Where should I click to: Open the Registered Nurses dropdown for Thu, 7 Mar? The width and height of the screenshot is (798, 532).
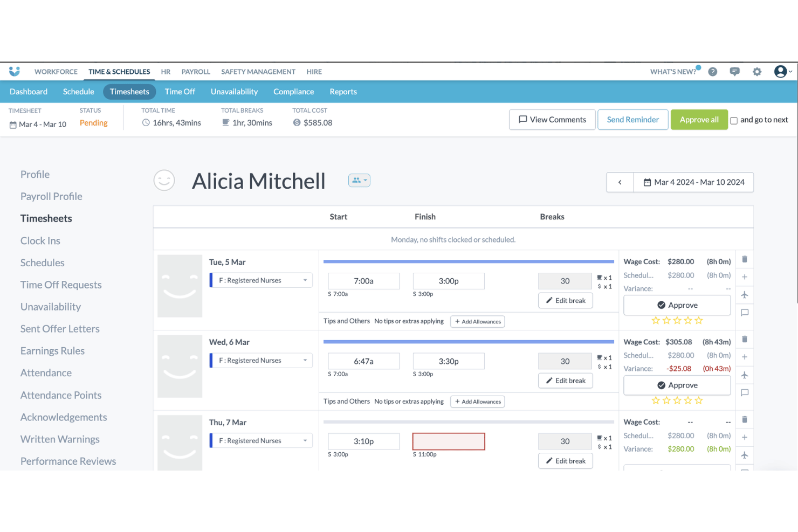[x=262, y=440]
